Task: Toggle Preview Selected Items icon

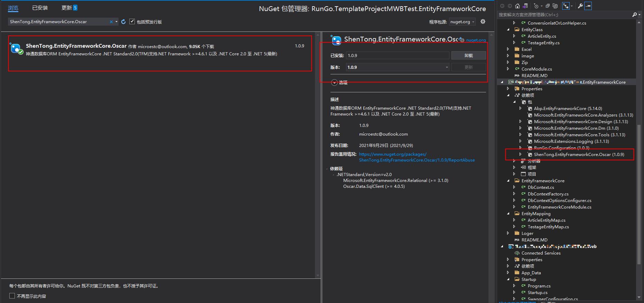Action: (588, 6)
